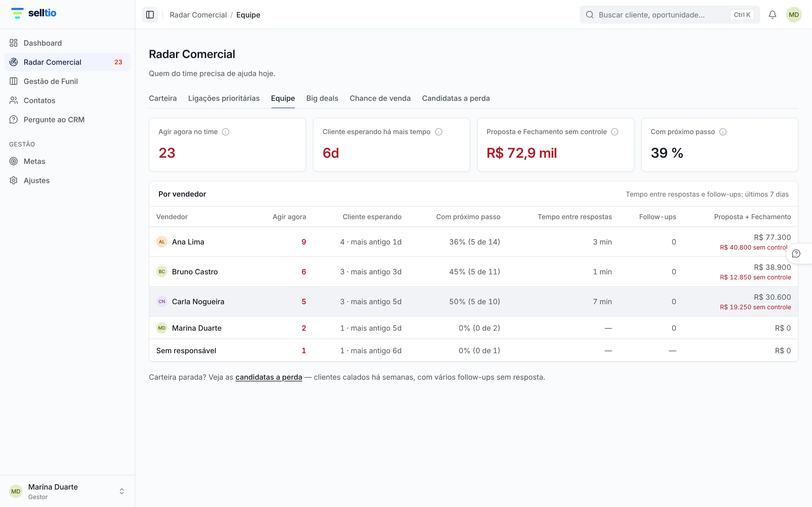Show info for Agir agora no time
Viewport: 812px width, 507px height.
click(226, 132)
